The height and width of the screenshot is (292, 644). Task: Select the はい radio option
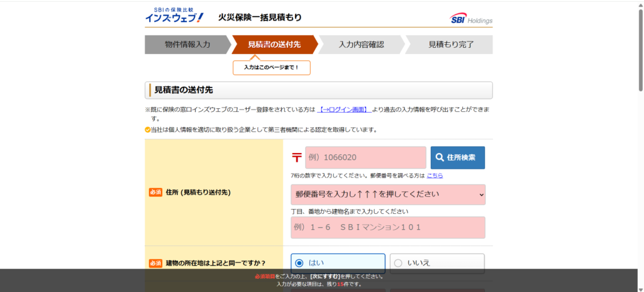pyautogui.click(x=299, y=263)
